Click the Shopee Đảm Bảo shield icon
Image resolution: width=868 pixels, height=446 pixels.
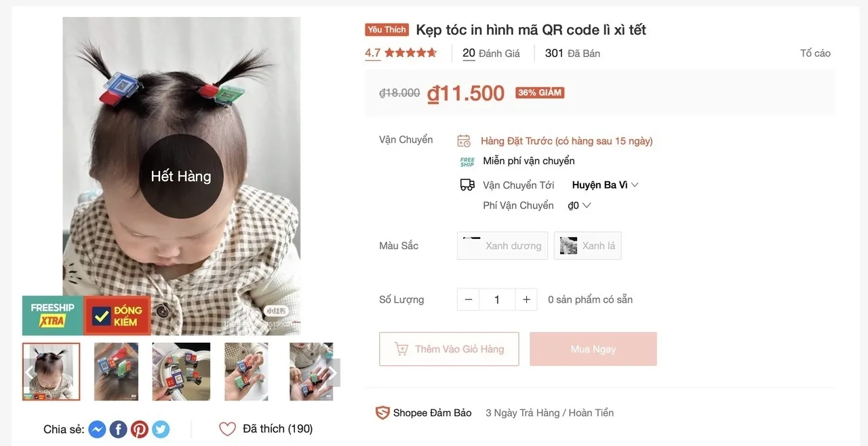[382, 413]
